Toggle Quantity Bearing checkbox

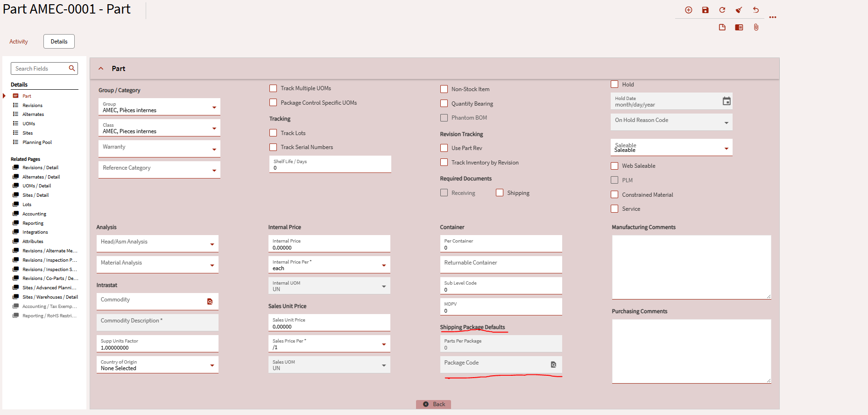(444, 103)
